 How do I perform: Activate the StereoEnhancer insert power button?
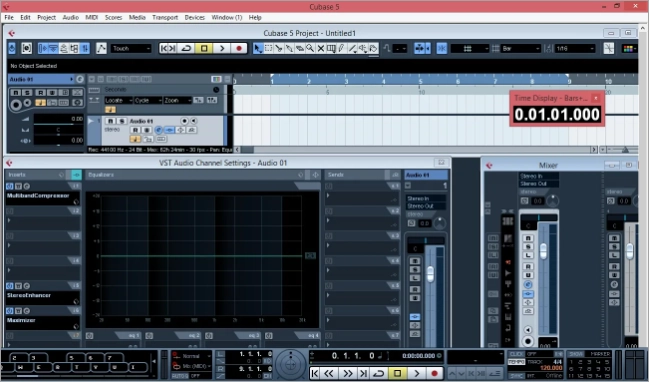click(10, 286)
